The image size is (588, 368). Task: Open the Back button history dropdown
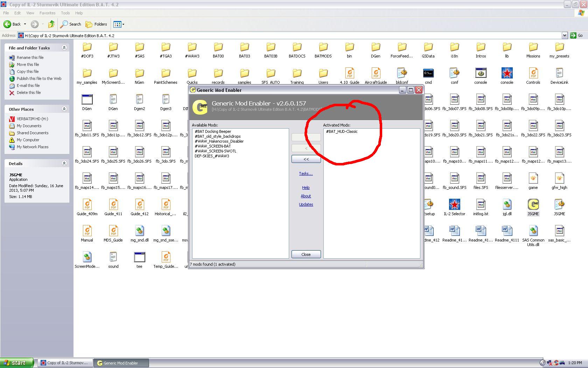point(25,24)
